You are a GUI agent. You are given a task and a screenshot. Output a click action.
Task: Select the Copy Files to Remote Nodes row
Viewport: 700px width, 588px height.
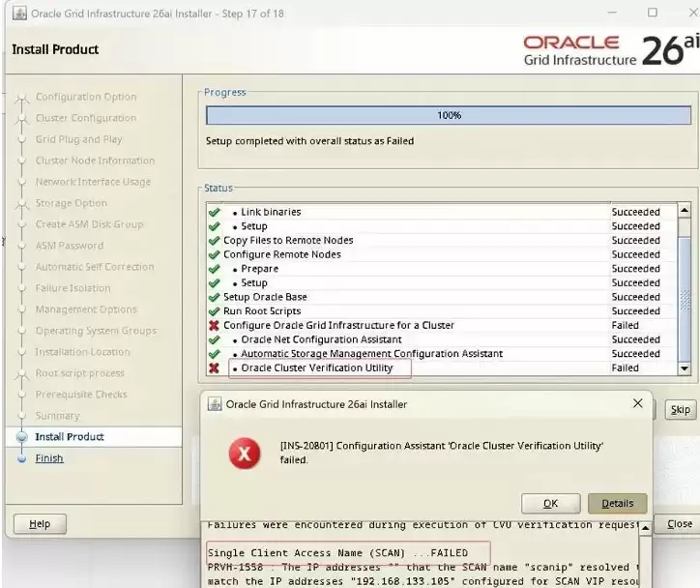click(442, 240)
